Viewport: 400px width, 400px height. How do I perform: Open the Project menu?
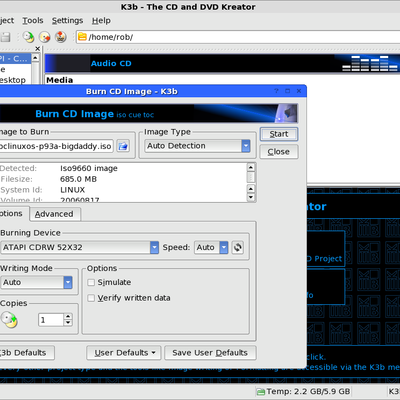click(x=7, y=21)
